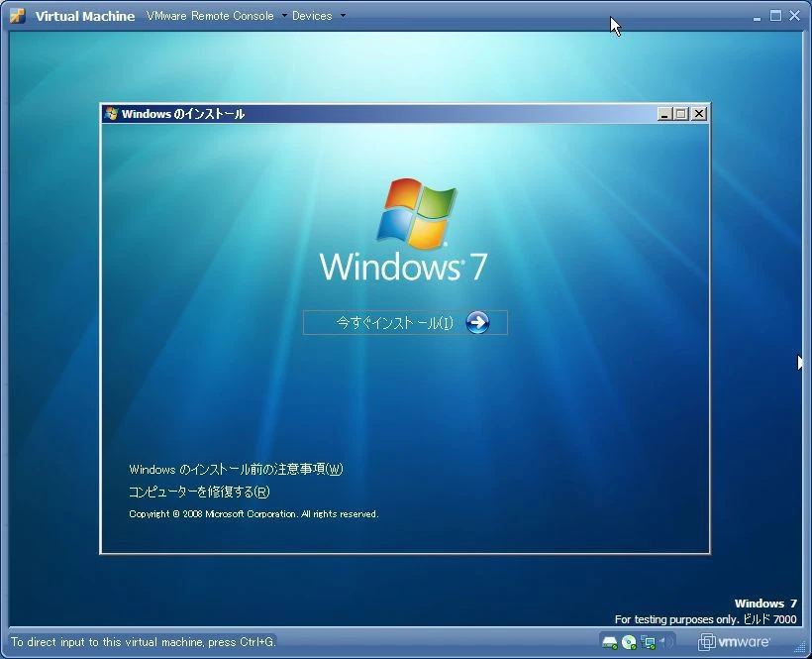Click the Windows installer window title icon
This screenshot has width=812, height=659.
pyautogui.click(x=109, y=113)
